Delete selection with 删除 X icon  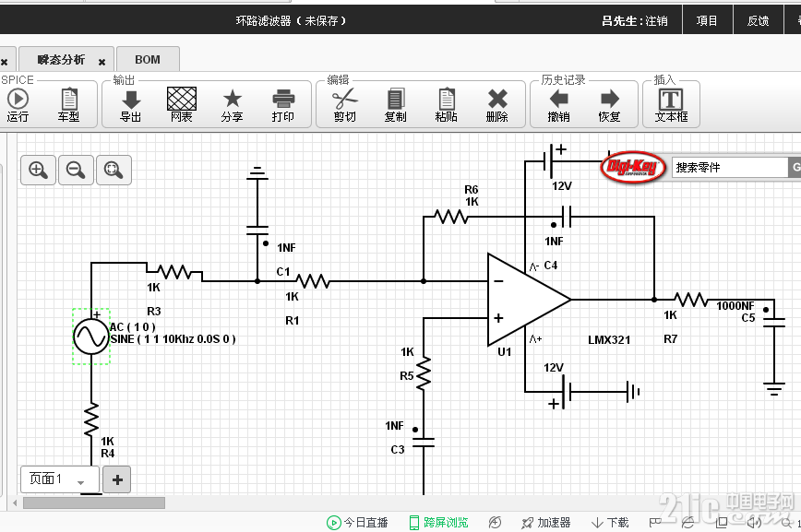(x=497, y=99)
